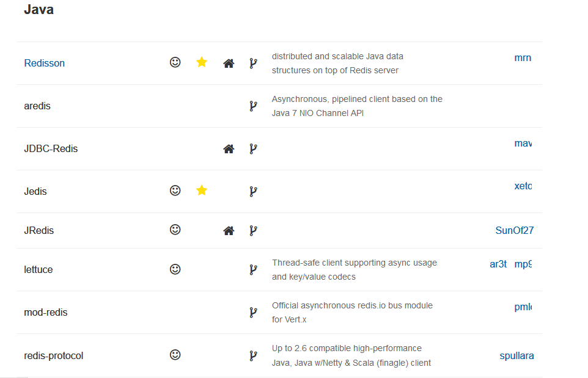Viewport: 588px width, 378px height.
Task: Click the gold star beside Jedis
Action: click(x=202, y=191)
